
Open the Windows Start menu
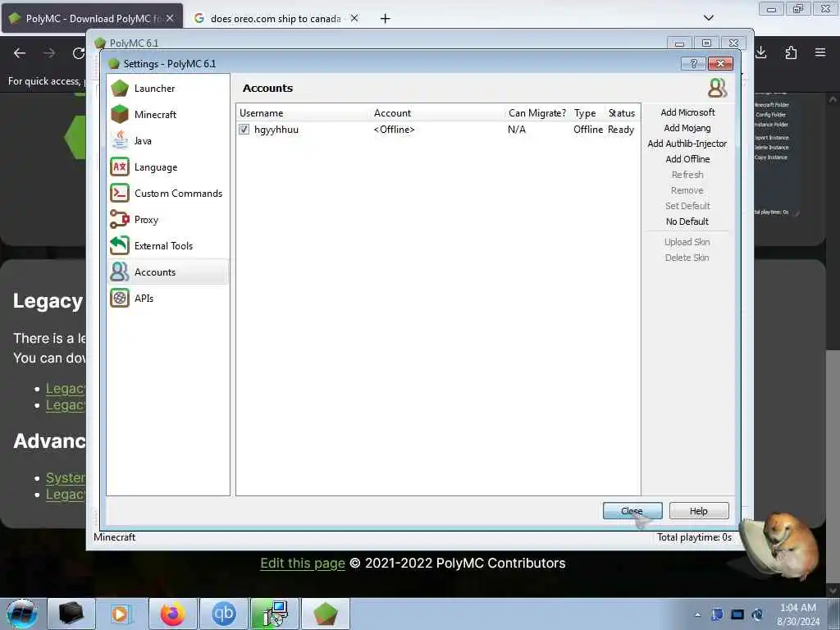(22, 614)
